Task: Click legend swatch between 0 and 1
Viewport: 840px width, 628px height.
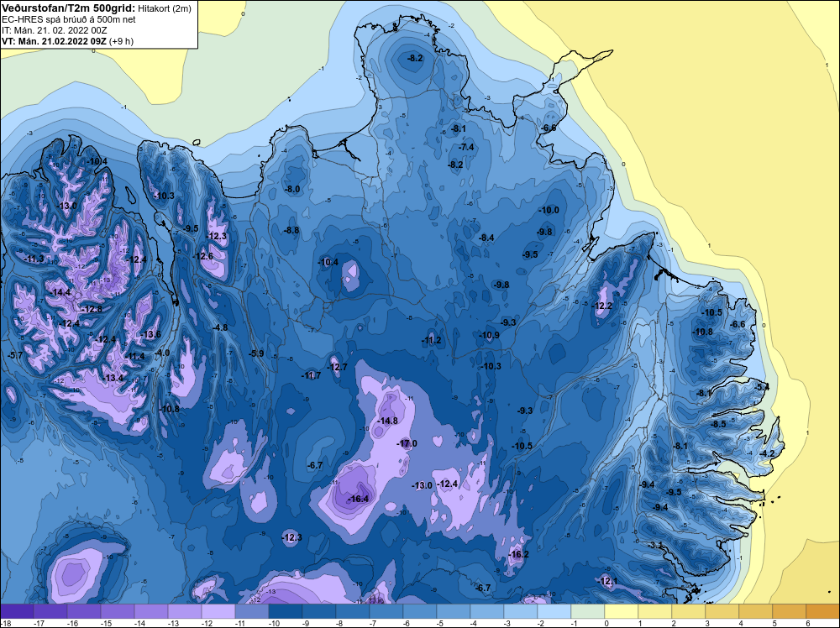Action: [x=622, y=611]
